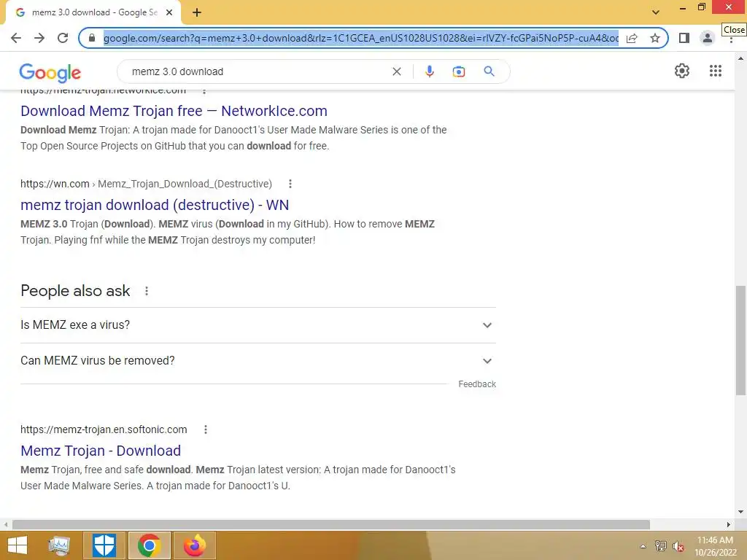Launch Firefox from the taskbar

(194, 545)
